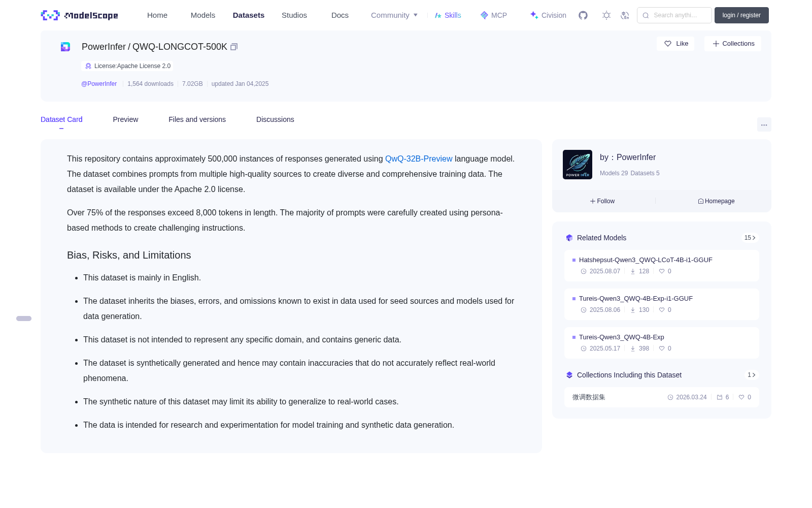
Task: Open the three-dots more options button
Action: [x=764, y=124]
